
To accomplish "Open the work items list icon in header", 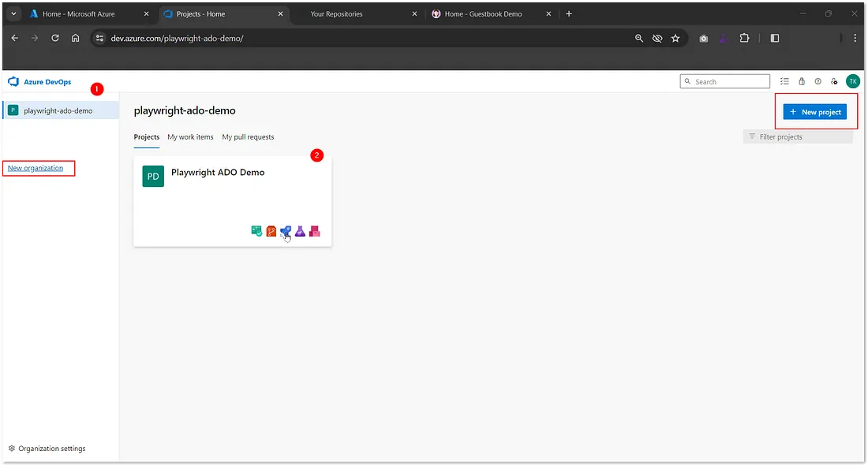I will [784, 81].
